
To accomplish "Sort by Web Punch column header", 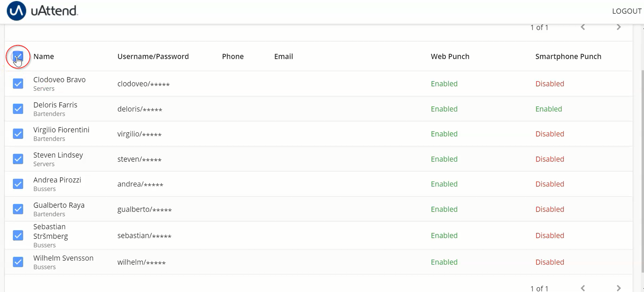I will pyautogui.click(x=450, y=56).
